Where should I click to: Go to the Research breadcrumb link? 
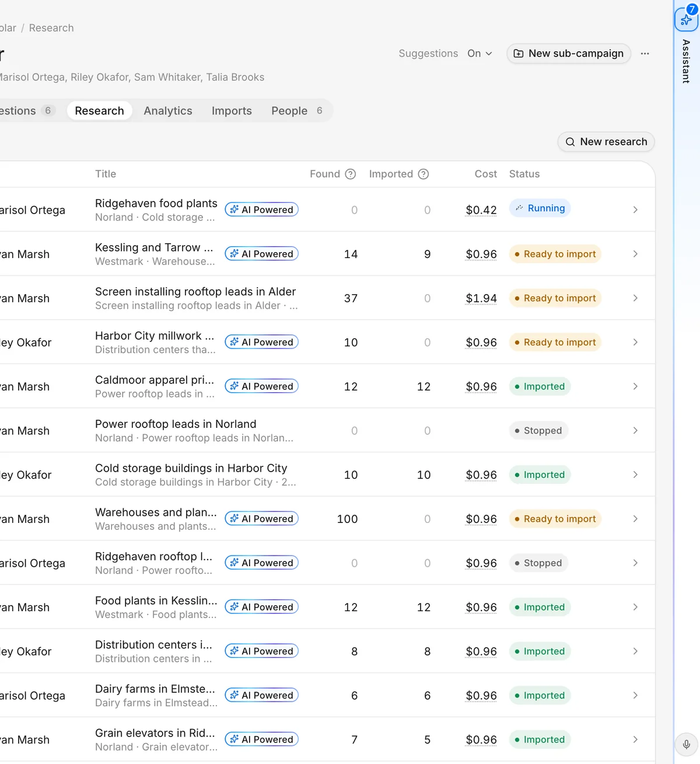tap(51, 28)
